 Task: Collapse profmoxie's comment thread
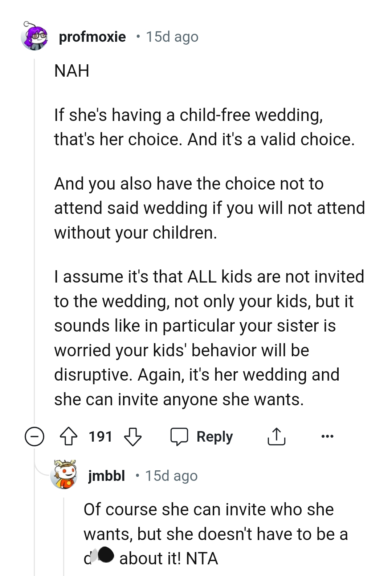[x=34, y=436]
